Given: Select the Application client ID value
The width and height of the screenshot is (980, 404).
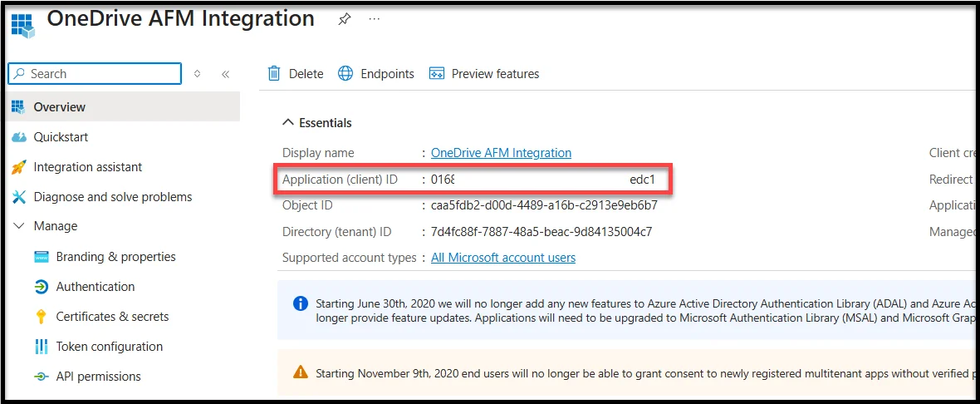Looking at the screenshot, I should tap(542, 180).
